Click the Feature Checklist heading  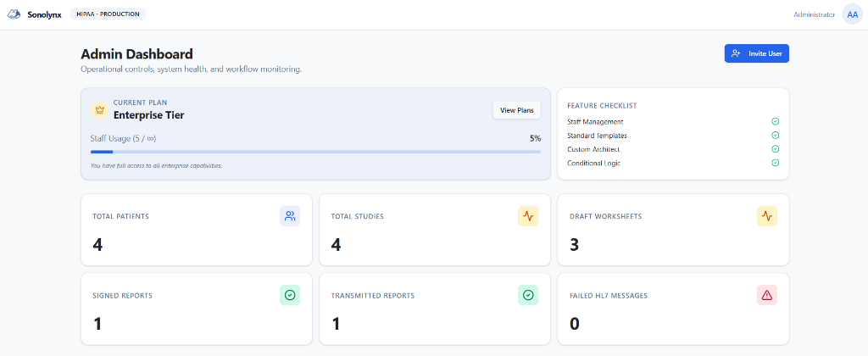pos(602,105)
